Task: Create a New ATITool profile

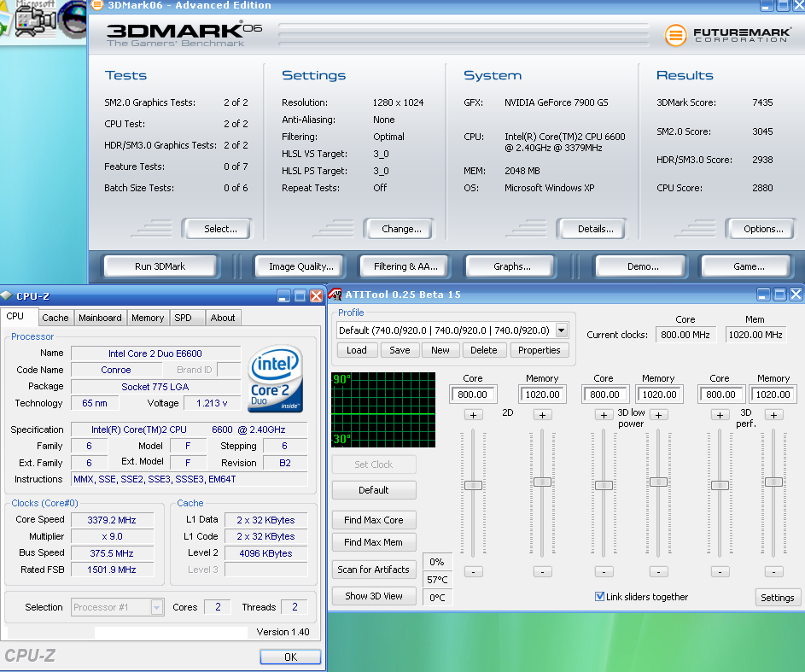Action: (x=440, y=350)
